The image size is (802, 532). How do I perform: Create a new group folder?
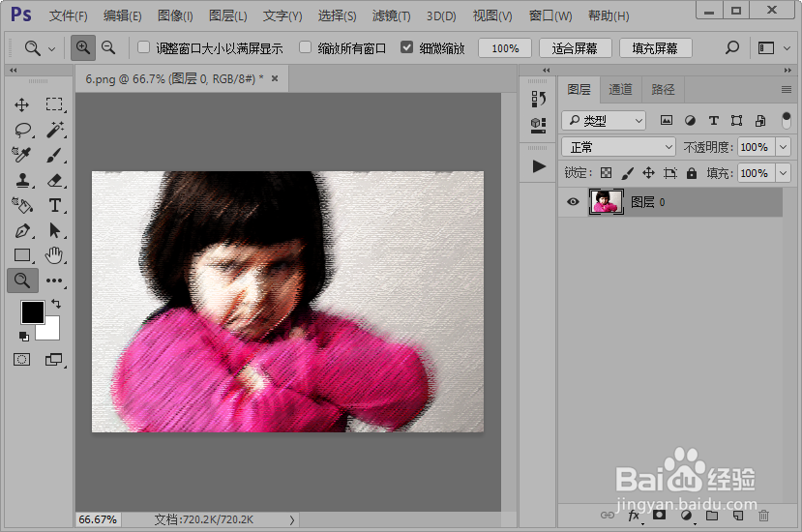point(712,516)
